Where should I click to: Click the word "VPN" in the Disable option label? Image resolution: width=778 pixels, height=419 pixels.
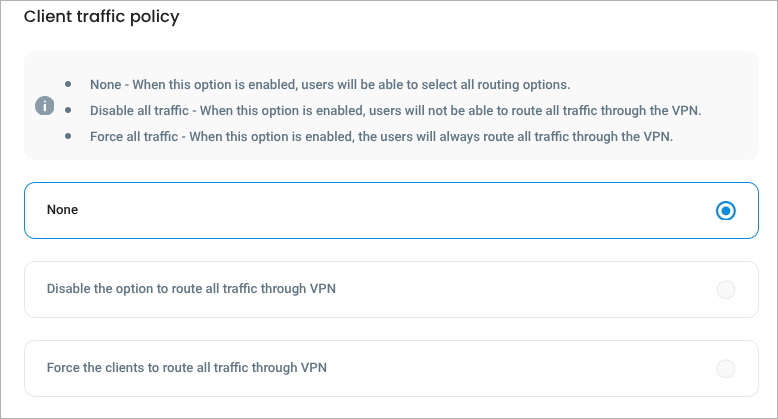[322, 289]
